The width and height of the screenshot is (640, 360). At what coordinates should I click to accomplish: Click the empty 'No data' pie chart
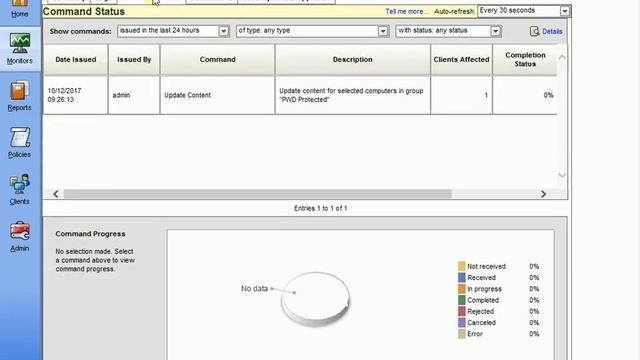tap(316, 299)
